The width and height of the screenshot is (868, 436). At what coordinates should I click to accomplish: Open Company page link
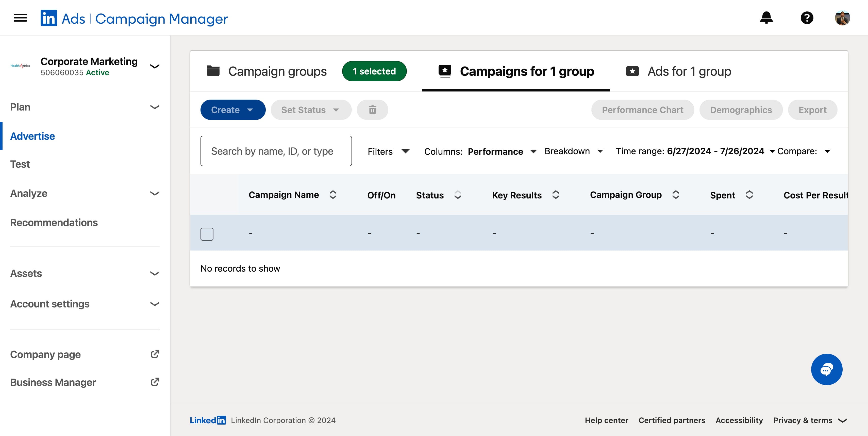tap(45, 354)
